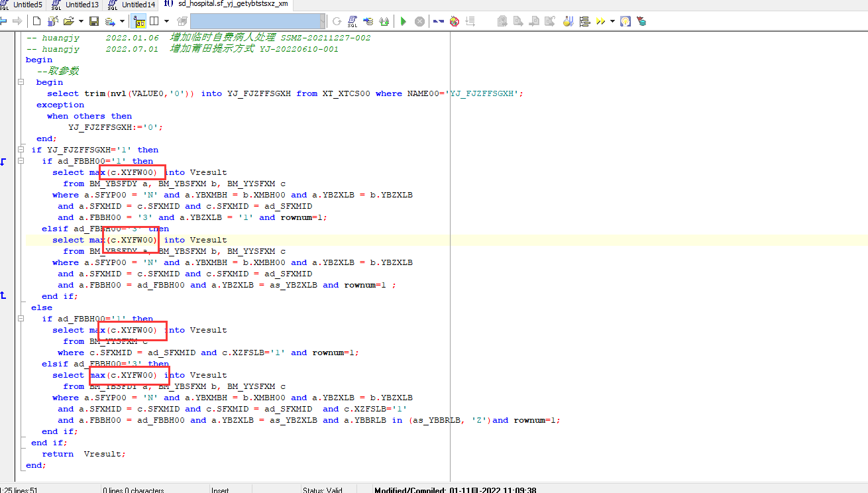Click the blue toolbar combo box field
Viewport: 868px width, 493px height.
click(x=256, y=21)
